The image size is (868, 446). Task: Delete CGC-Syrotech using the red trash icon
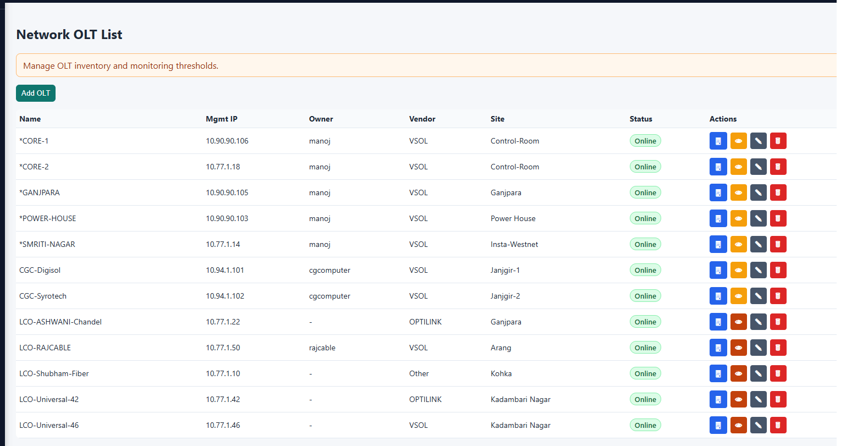(778, 296)
